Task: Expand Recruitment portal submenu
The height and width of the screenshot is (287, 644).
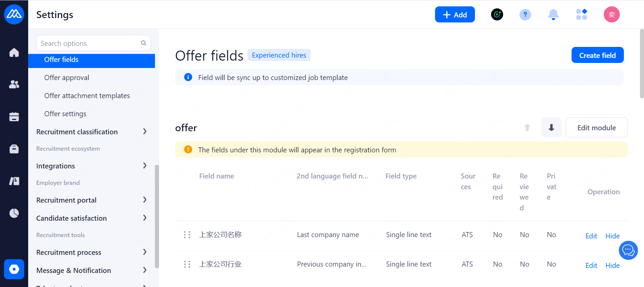Action: point(145,200)
